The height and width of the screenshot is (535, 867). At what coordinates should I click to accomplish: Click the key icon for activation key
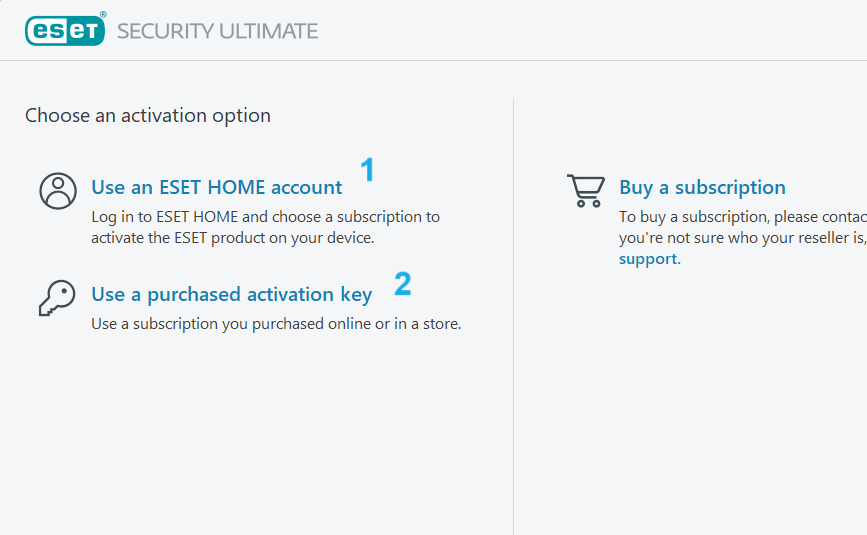[57, 297]
